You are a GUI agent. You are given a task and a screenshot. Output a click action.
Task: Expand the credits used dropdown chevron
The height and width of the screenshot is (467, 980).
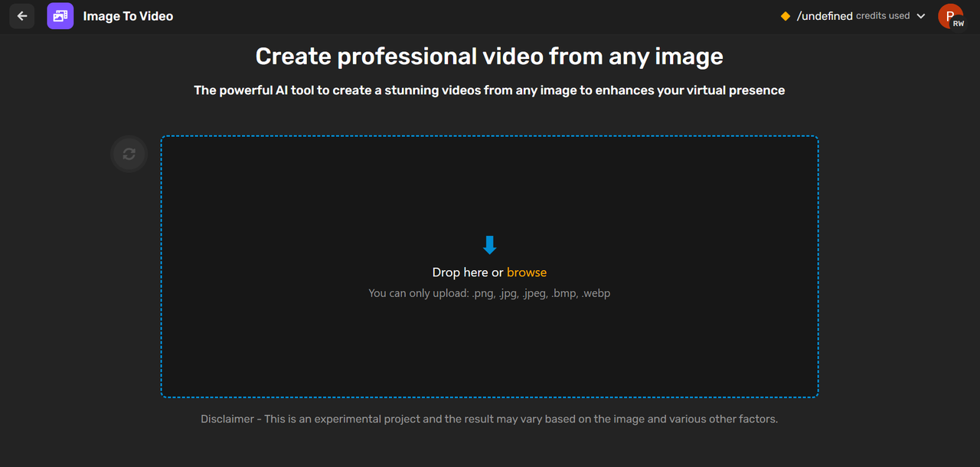(x=921, y=16)
